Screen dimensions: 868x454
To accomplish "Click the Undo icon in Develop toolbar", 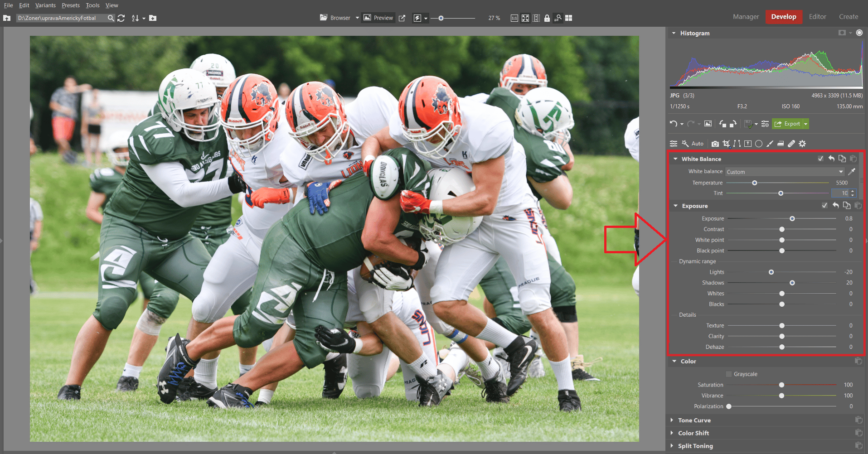I will pyautogui.click(x=674, y=124).
